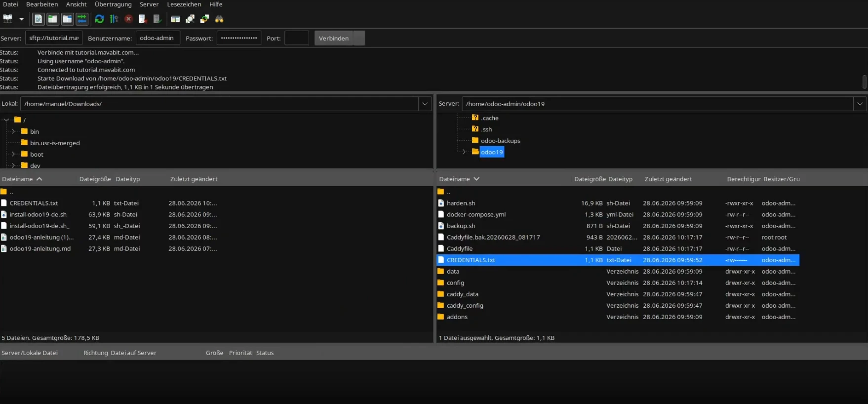868x404 pixels.
Task: Click the config folder icon
Action: click(x=441, y=283)
